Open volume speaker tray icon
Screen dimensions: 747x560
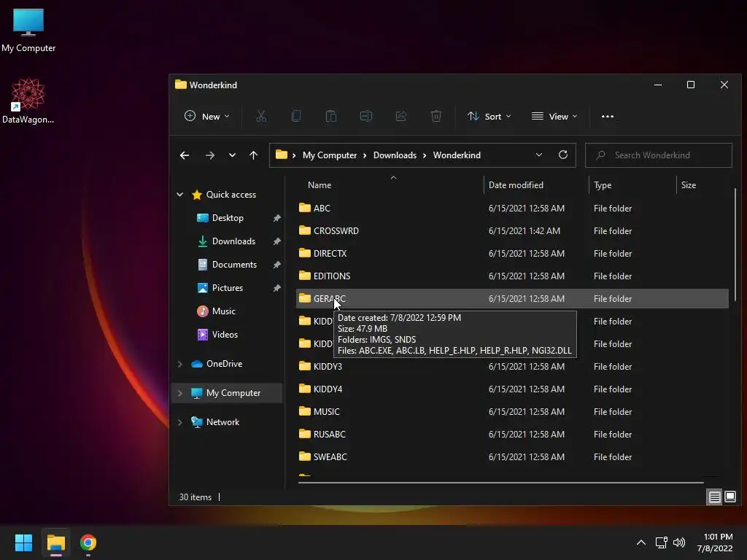[679, 542]
